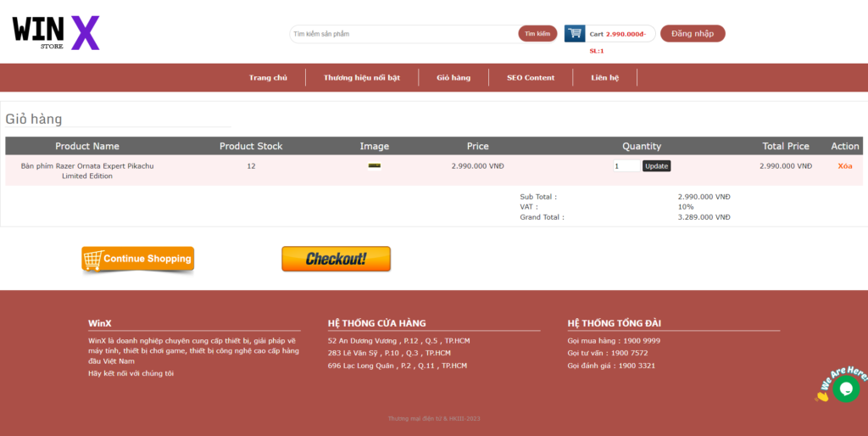Click Hãy kết nối với chúng tôi
The width and height of the screenshot is (868, 436).
(x=131, y=373)
